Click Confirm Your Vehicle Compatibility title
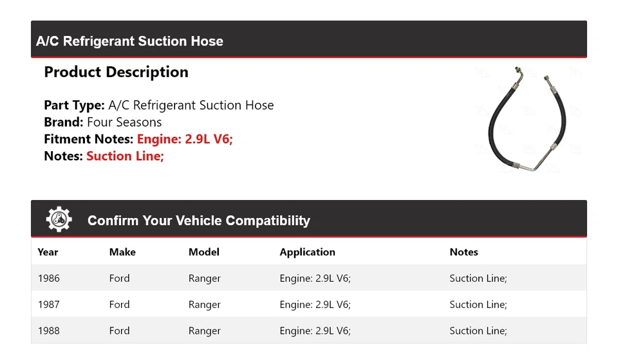618x364 pixels. point(198,221)
